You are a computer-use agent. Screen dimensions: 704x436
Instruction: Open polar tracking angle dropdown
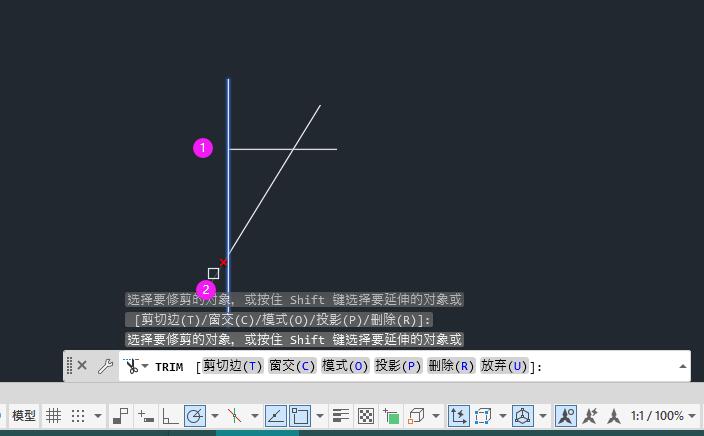pyautogui.click(x=215, y=416)
